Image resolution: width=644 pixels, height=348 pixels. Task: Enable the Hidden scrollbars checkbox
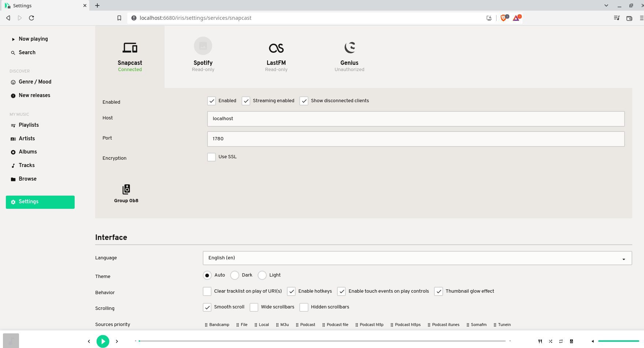point(304,307)
